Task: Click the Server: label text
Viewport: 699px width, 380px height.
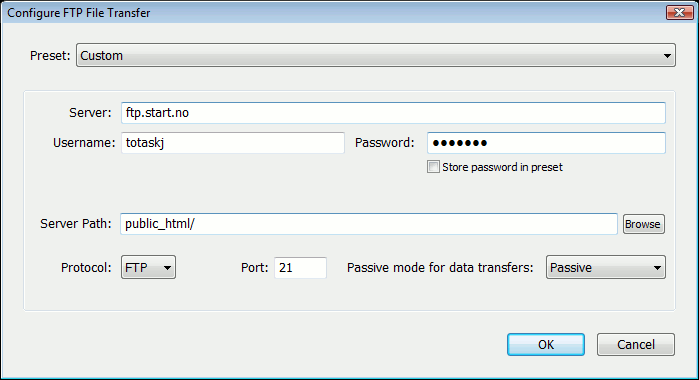Action: pyautogui.click(x=90, y=113)
